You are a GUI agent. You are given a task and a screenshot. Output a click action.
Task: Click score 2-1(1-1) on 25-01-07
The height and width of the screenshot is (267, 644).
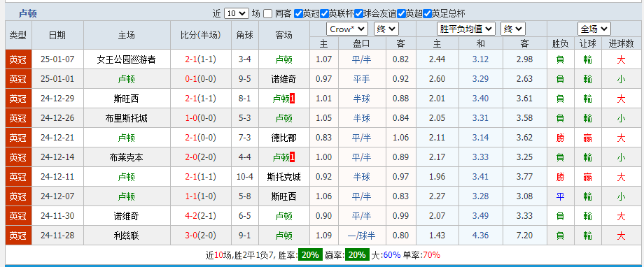pos(200,59)
